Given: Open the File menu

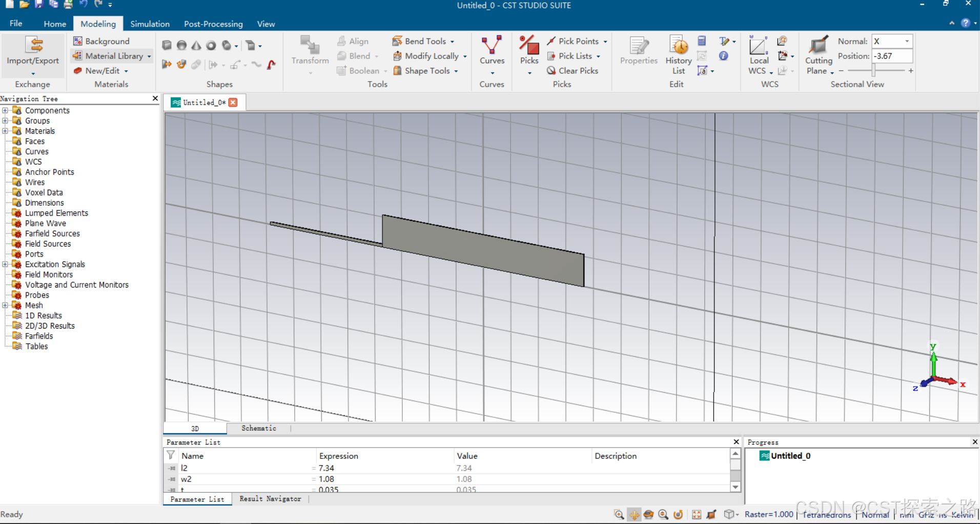Looking at the screenshot, I should (16, 24).
